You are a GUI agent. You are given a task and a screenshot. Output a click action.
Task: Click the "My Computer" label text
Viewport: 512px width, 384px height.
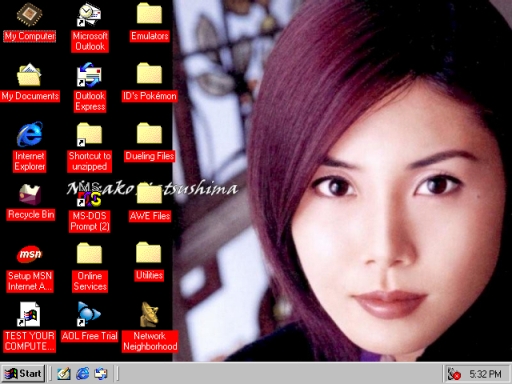pos(30,36)
